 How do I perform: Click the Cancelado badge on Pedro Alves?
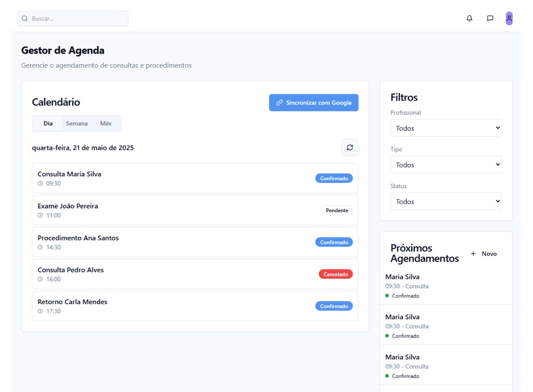tap(336, 274)
